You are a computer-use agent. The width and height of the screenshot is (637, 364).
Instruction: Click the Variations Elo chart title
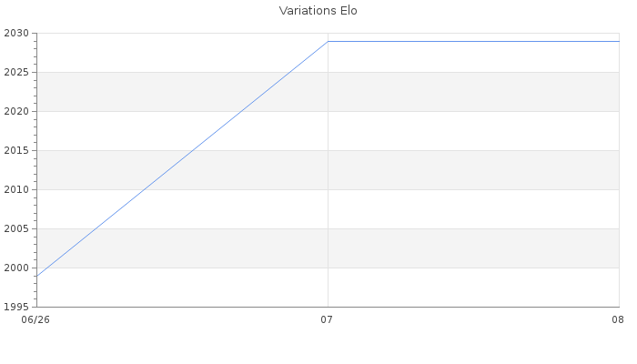(318, 11)
